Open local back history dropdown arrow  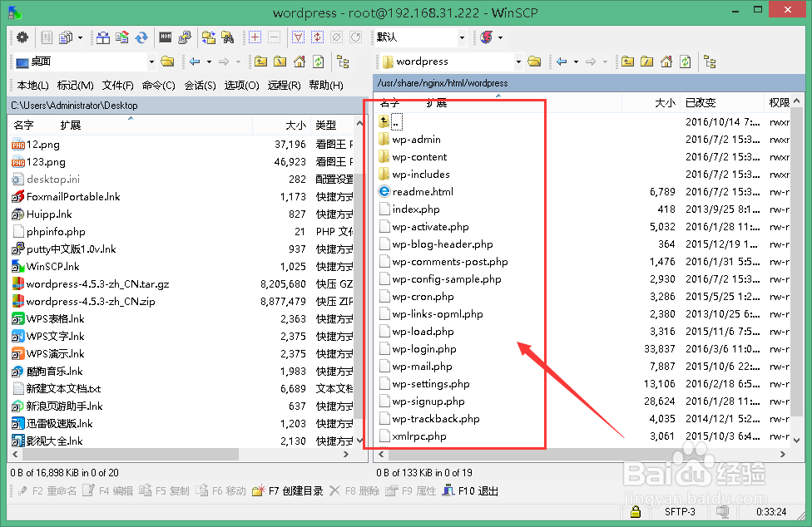(209, 62)
